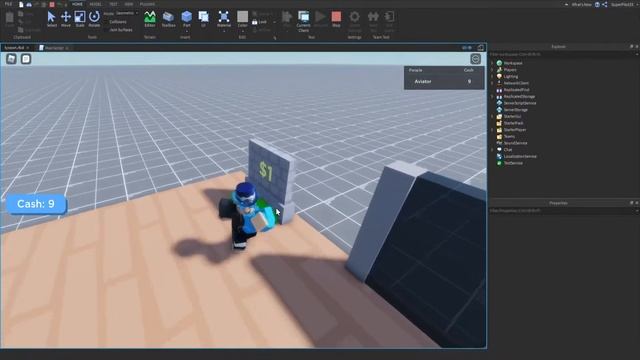The height and width of the screenshot is (360, 640).
Task: Activate the Move tool
Action: coord(66,19)
